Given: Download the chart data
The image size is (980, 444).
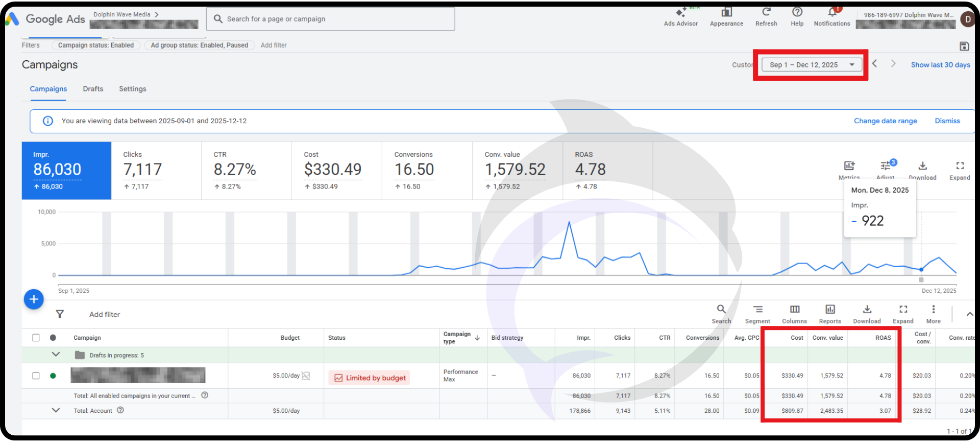Looking at the screenshot, I should click(922, 170).
